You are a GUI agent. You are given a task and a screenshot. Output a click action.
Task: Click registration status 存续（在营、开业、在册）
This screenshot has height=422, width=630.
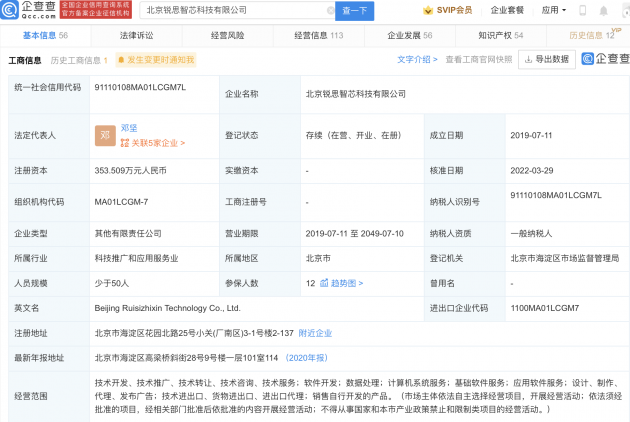coord(354,135)
